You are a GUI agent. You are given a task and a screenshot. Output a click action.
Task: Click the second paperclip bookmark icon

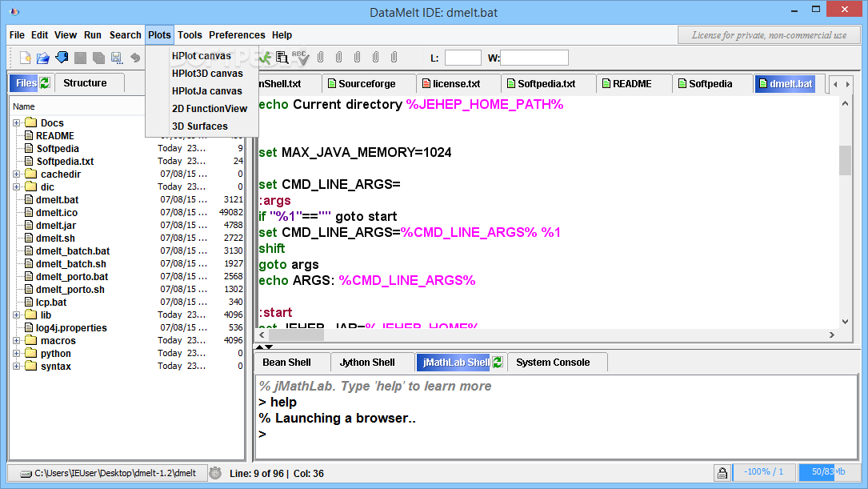(338, 57)
